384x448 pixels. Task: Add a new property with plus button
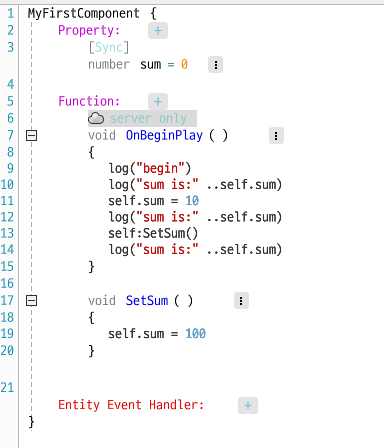click(x=158, y=31)
